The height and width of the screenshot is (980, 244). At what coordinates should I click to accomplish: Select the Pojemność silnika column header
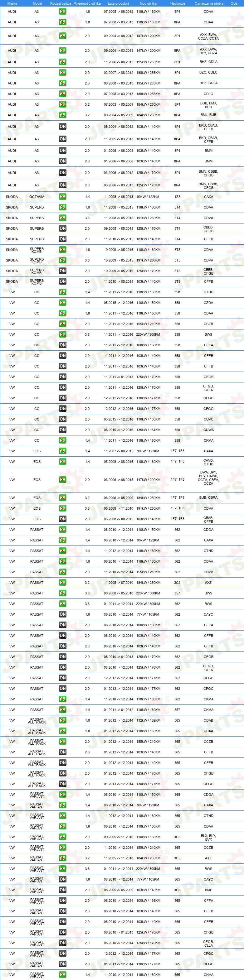tap(87, 3)
